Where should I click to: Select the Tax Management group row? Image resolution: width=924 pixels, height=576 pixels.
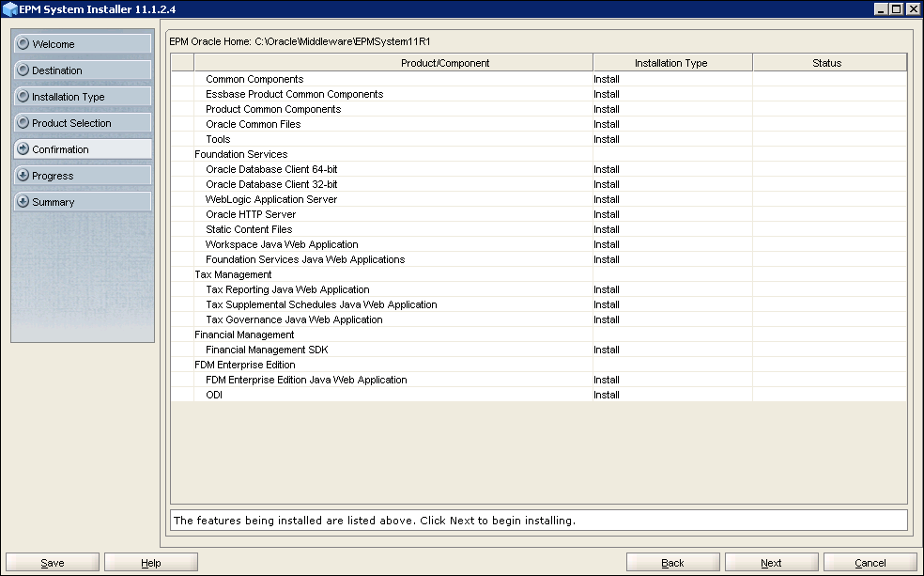tap(539, 274)
